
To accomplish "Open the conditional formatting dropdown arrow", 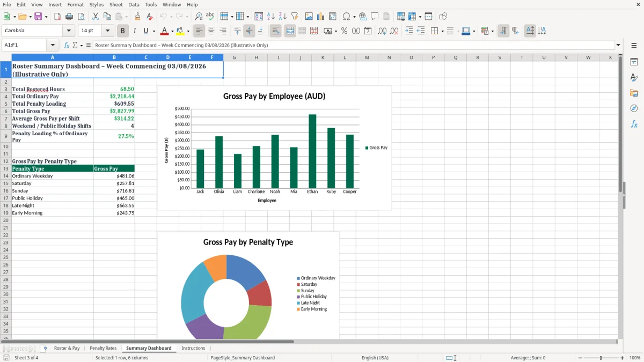I will pyautogui.click(x=492, y=31).
